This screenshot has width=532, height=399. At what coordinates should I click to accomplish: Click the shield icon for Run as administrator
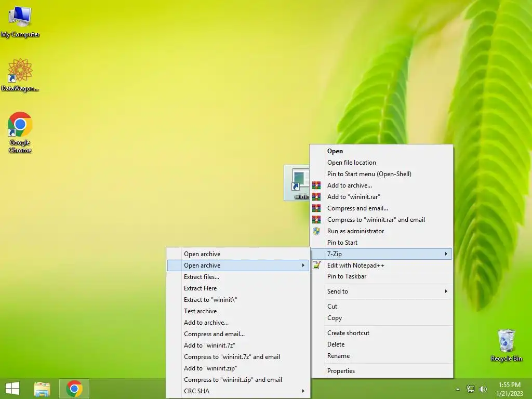pyautogui.click(x=316, y=231)
